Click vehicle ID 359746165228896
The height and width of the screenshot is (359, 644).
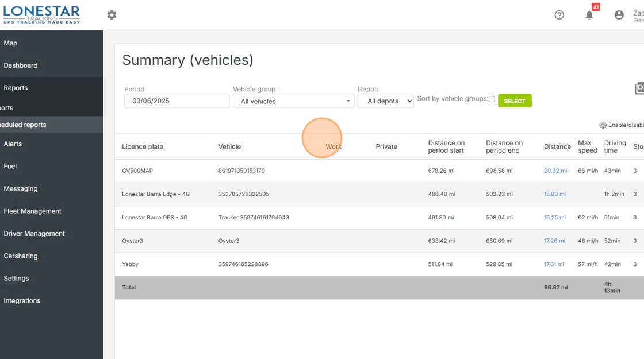coord(243,264)
